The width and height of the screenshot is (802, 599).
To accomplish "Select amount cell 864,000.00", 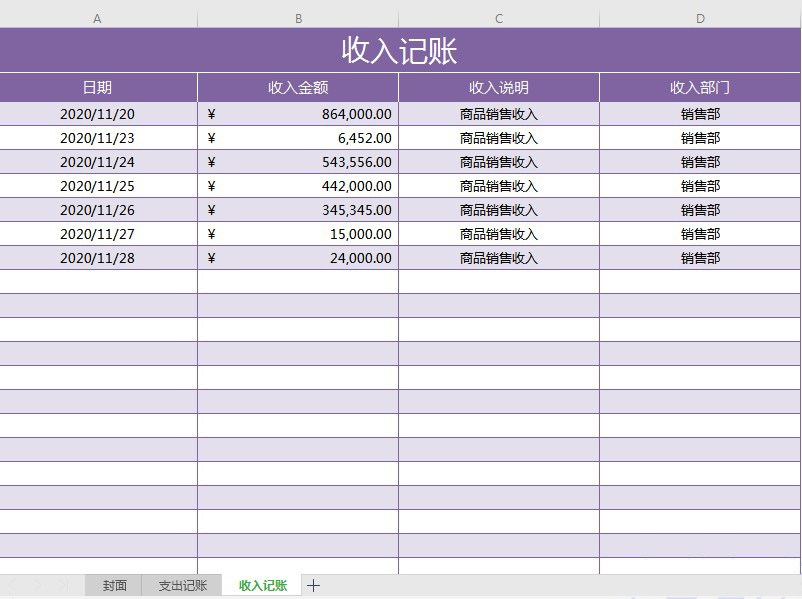I will [x=298, y=114].
